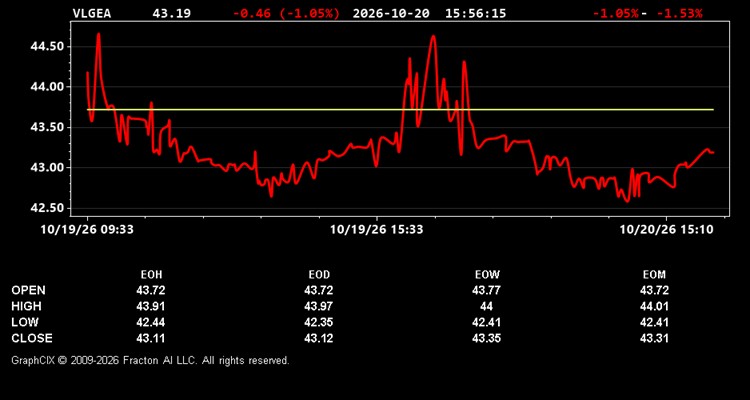The image size is (750, 400).
Task: Select the EOW CLOSE value 43.35
Action: [x=486, y=338]
